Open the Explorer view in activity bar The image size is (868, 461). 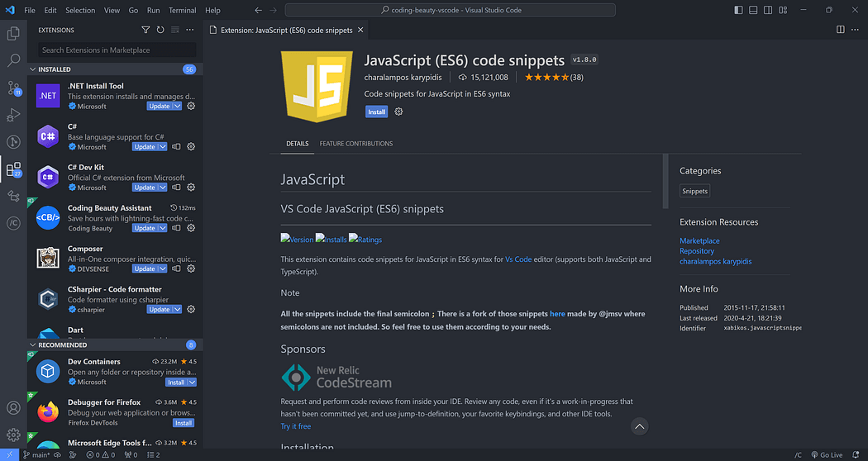point(13,33)
